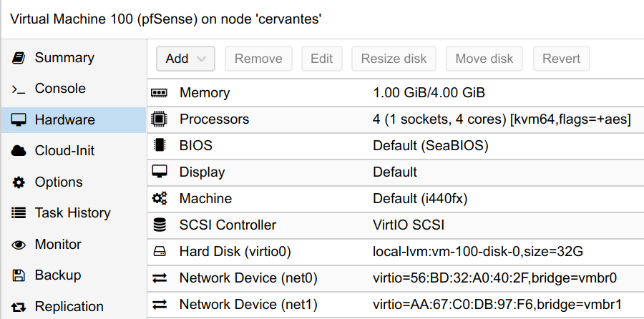Click the BIOS chip icon
This screenshot has width=644, height=319.
coord(160,145)
